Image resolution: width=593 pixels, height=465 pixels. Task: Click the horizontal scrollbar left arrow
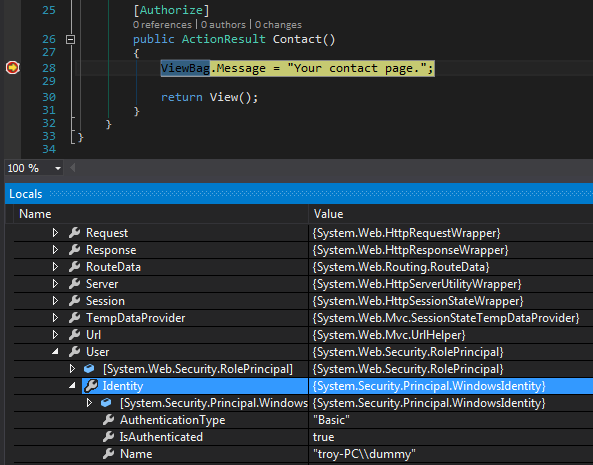[x=73, y=168]
